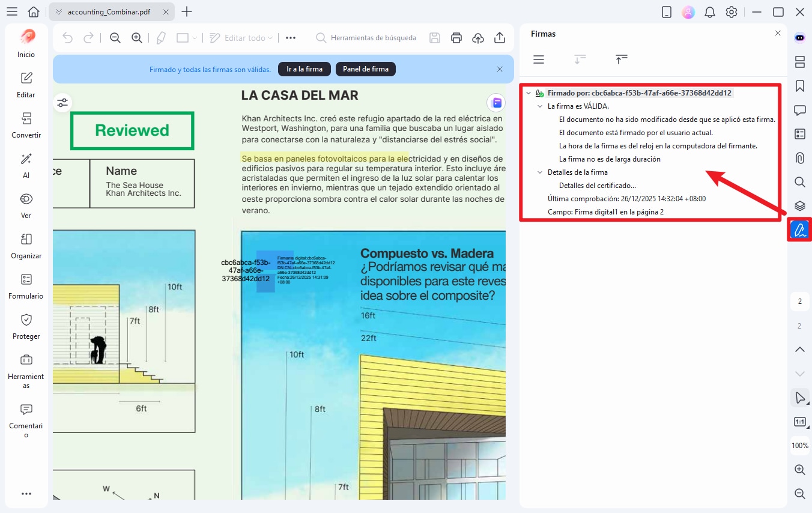
Task: Click the print icon in toolbar
Action: pos(456,38)
